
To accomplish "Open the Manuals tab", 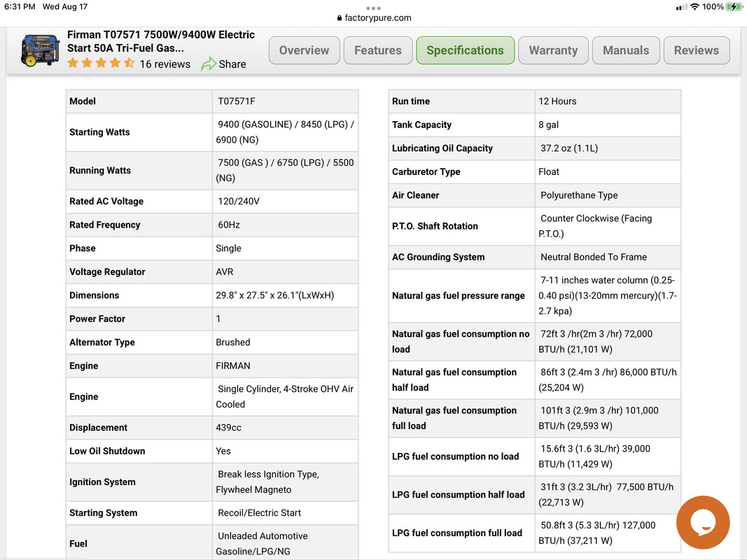I will click(625, 50).
